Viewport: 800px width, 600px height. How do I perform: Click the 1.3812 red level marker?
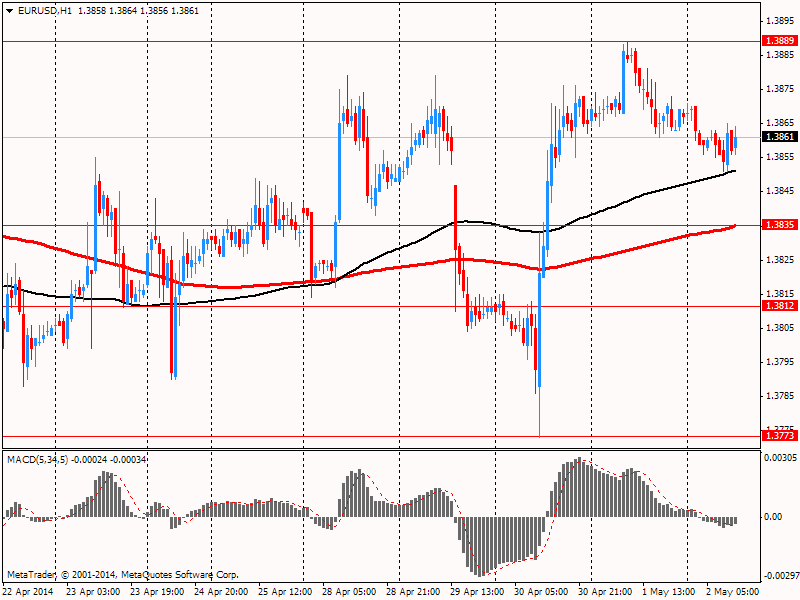(779, 306)
